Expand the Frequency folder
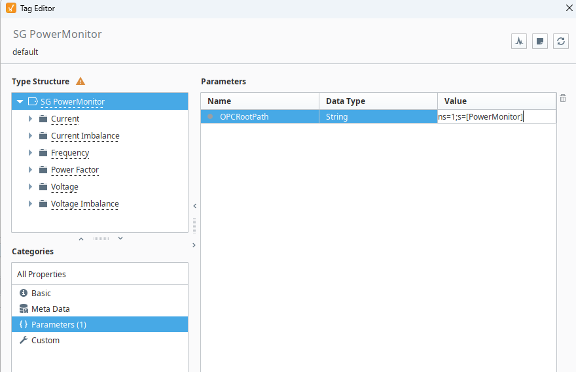This screenshot has width=576, height=372. coord(30,152)
